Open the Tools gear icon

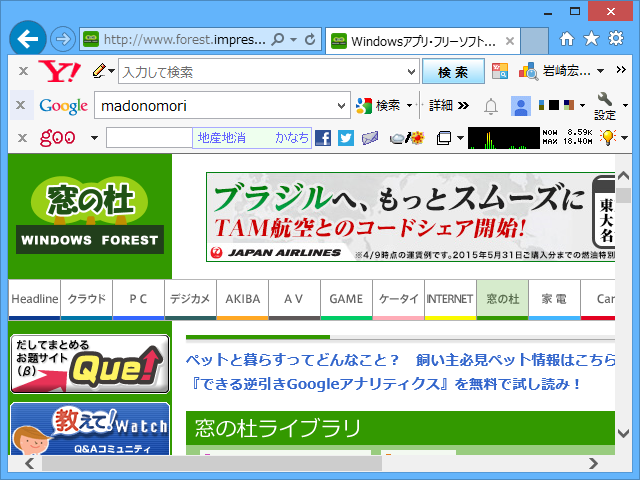616,38
